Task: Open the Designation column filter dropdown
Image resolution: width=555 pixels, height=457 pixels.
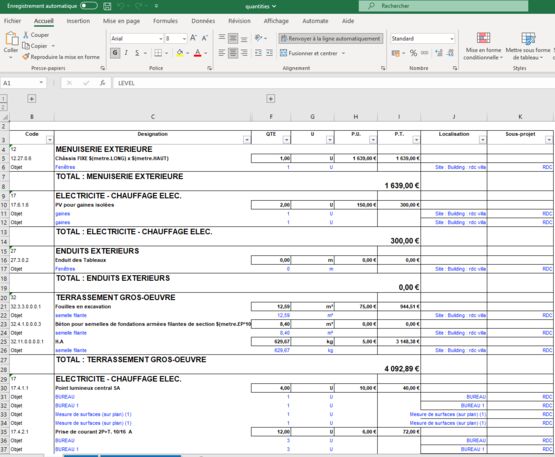Action: [247, 140]
